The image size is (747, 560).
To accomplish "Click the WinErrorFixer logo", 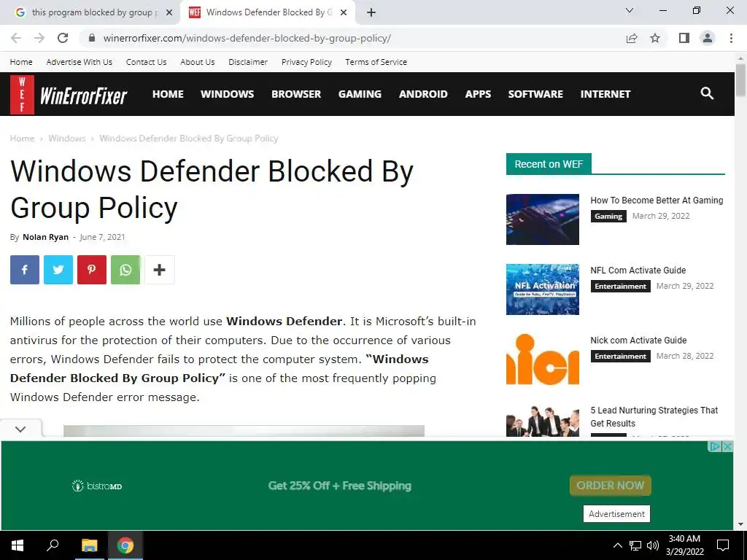I will [69, 94].
